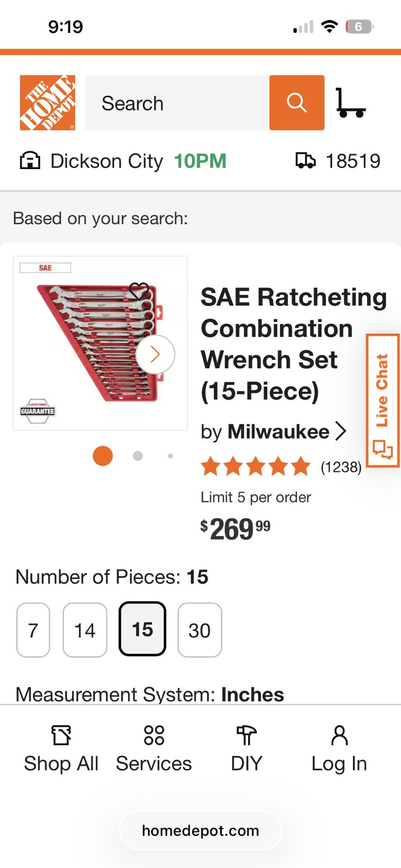This screenshot has width=401, height=868.
Task: Select the 30 pieces option
Action: pos(199,630)
